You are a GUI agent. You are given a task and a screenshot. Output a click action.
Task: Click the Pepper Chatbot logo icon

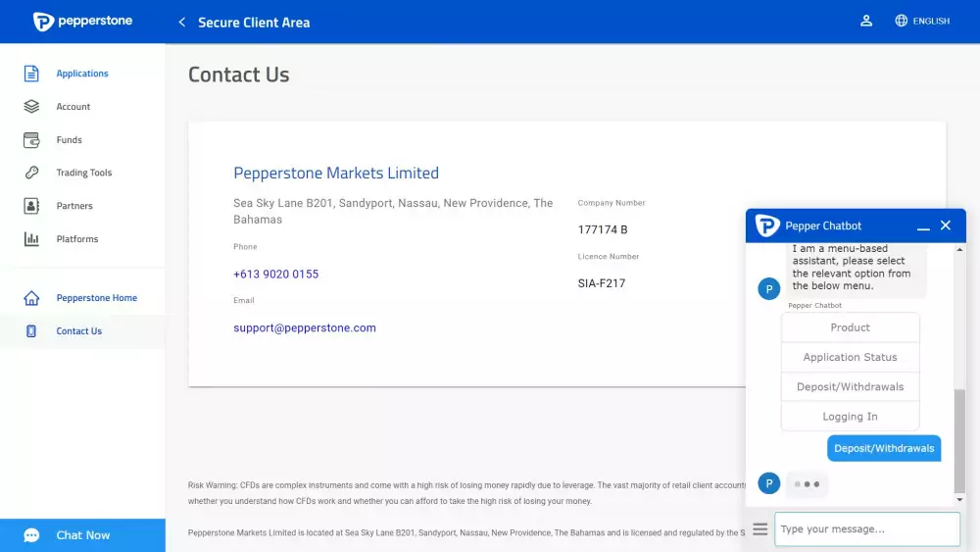click(767, 226)
